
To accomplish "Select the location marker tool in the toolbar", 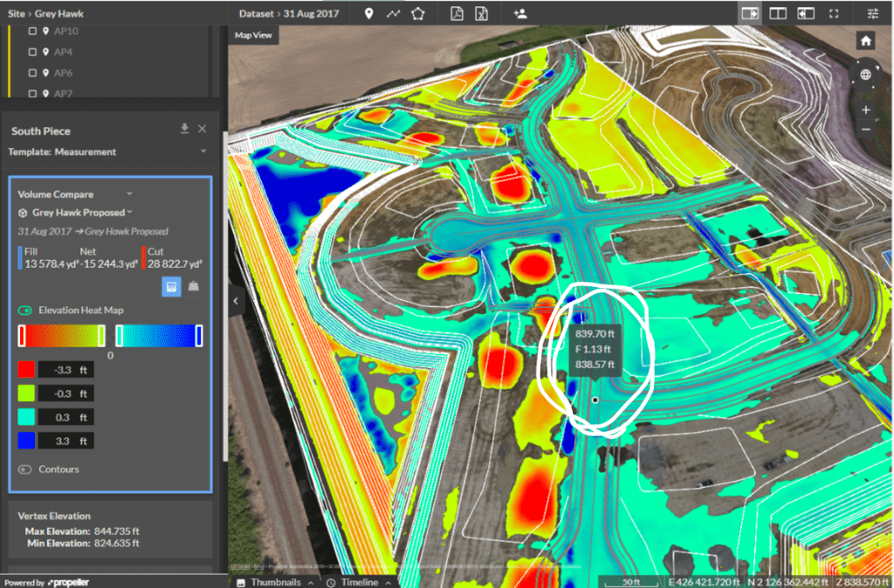I will pos(369,14).
